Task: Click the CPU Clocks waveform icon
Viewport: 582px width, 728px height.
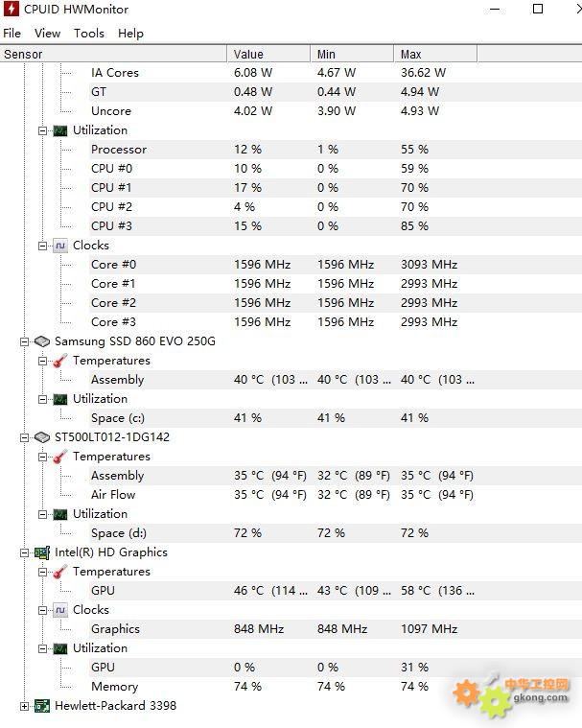Action: pyautogui.click(x=60, y=246)
